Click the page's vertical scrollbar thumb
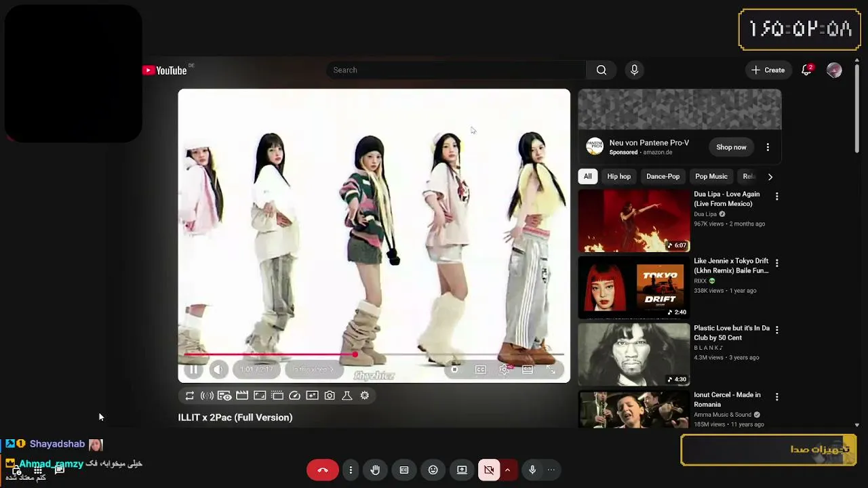Image resolution: width=868 pixels, height=488 pixels. point(857,108)
